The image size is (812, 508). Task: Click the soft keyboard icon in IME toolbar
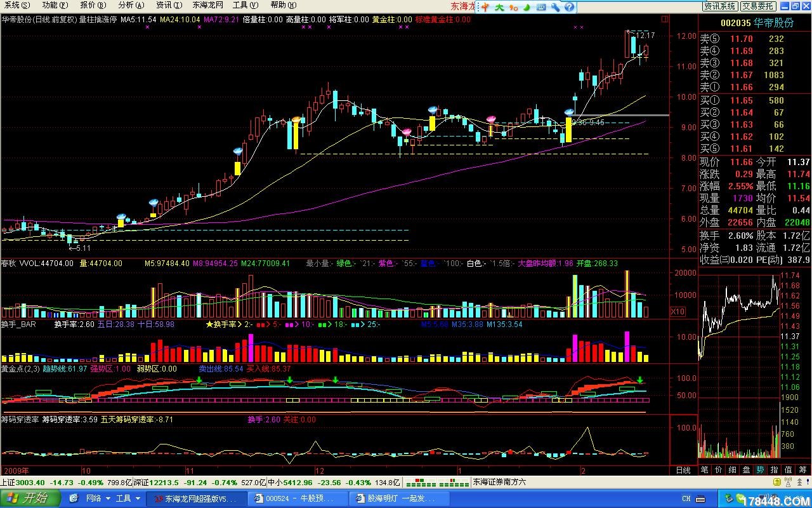tap(542, 7)
